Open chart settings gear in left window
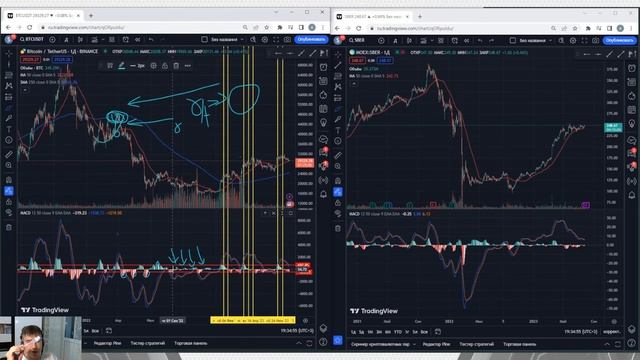The width and height of the screenshot is (640, 360). (264, 40)
